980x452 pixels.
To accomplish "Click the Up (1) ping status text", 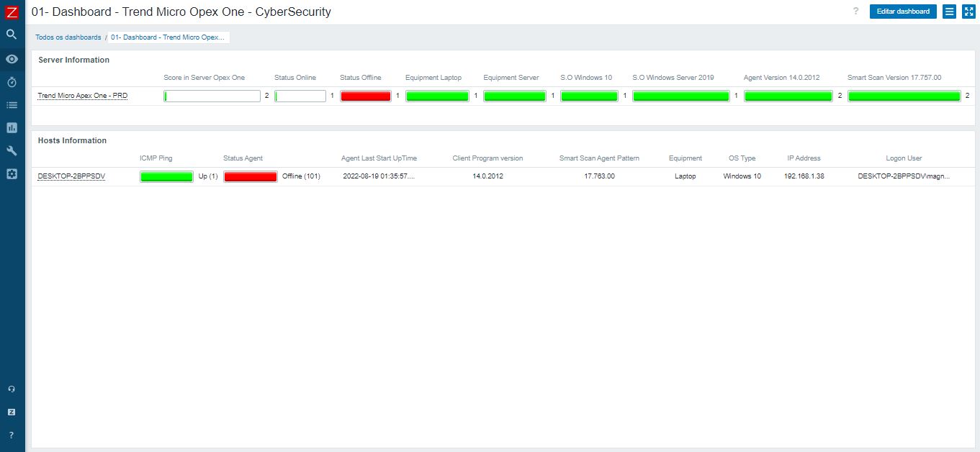I will coord(208,176).
